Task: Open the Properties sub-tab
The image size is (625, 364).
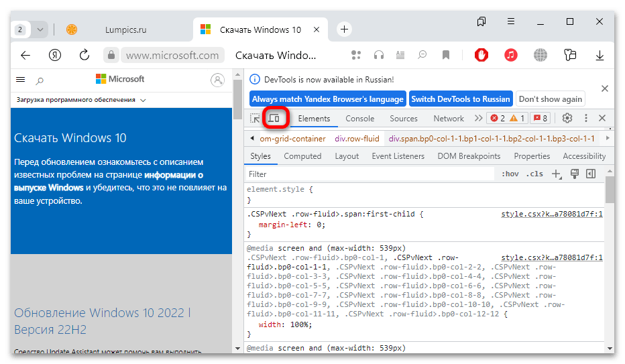Action: pyautogui.click(x=532, y=156)
